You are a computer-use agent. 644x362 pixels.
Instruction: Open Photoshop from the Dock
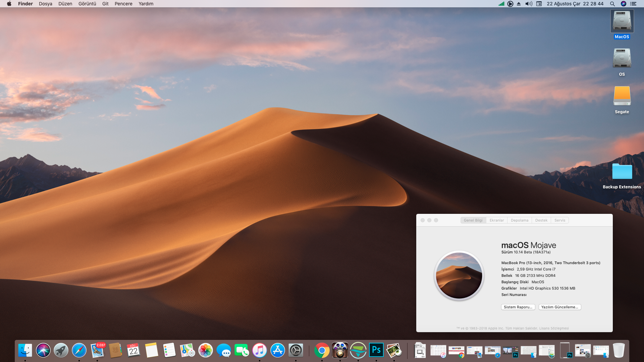pyautogui.click(x=376, y=350)
